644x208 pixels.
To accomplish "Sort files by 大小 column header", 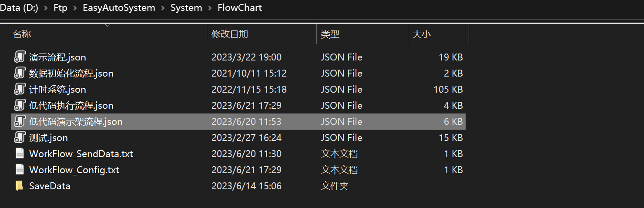I will point(421,34).
